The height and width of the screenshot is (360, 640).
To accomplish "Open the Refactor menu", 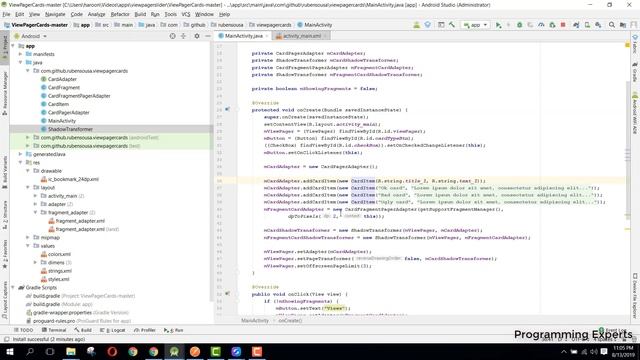I will coord(120,14).
